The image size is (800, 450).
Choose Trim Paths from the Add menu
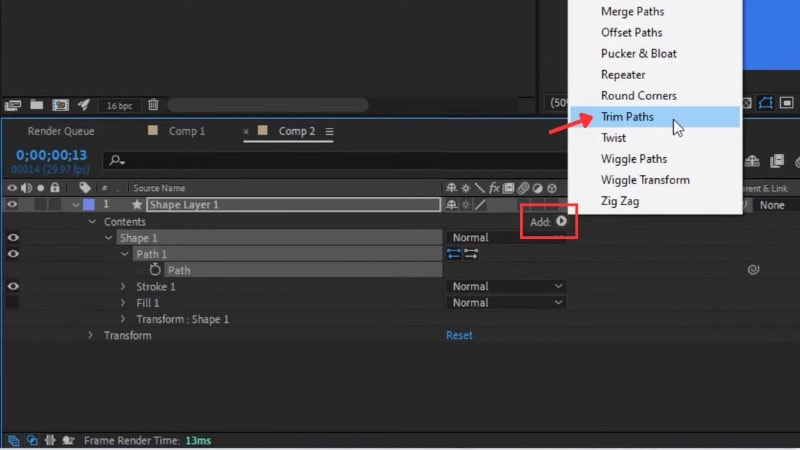click(655, 117)
